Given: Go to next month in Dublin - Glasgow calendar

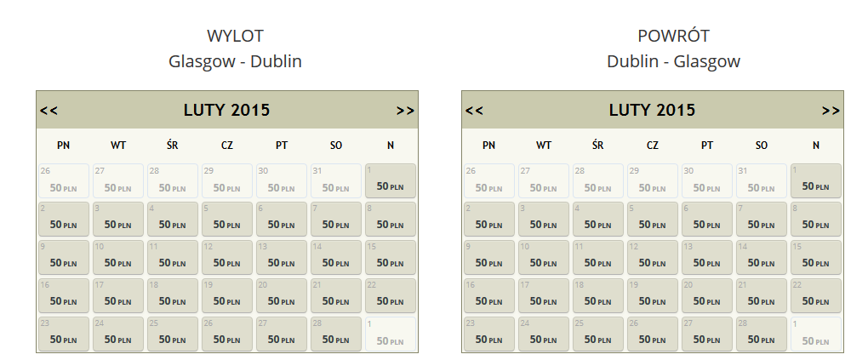Looking at the screenshot, I should click(x=831, y=111).
